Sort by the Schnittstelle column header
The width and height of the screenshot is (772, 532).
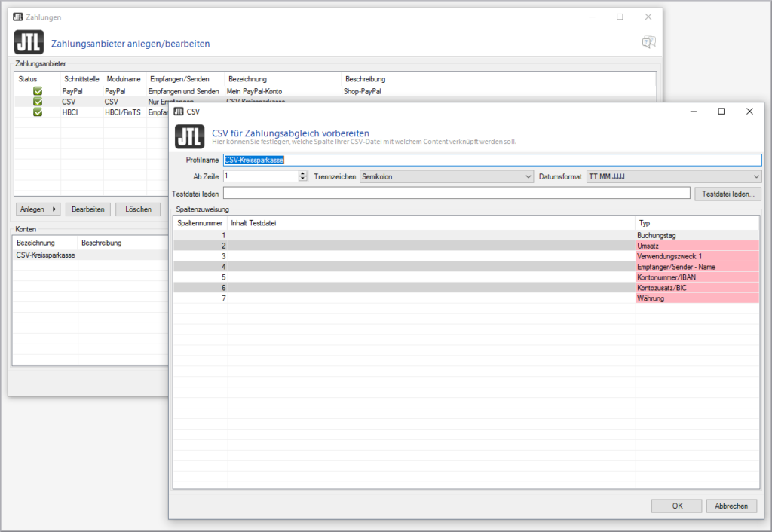(81, 79)
